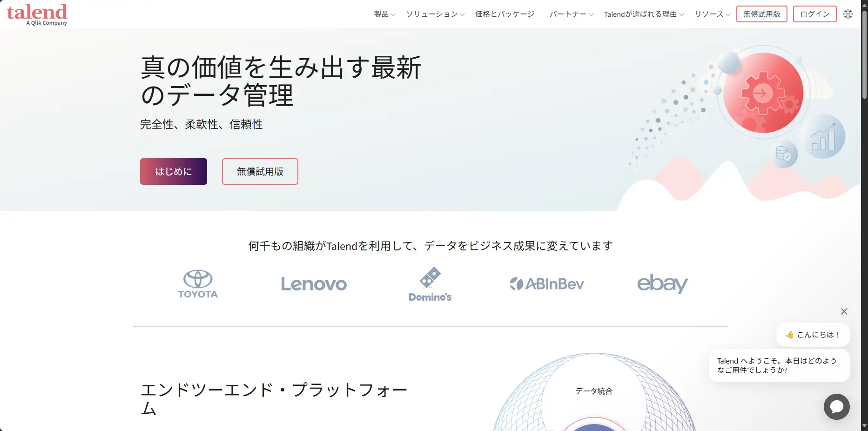Viewport: 868px width, 431px height.
Task: Open the Talendが選ばれる理由 dropdown
Action: point(641,14)
